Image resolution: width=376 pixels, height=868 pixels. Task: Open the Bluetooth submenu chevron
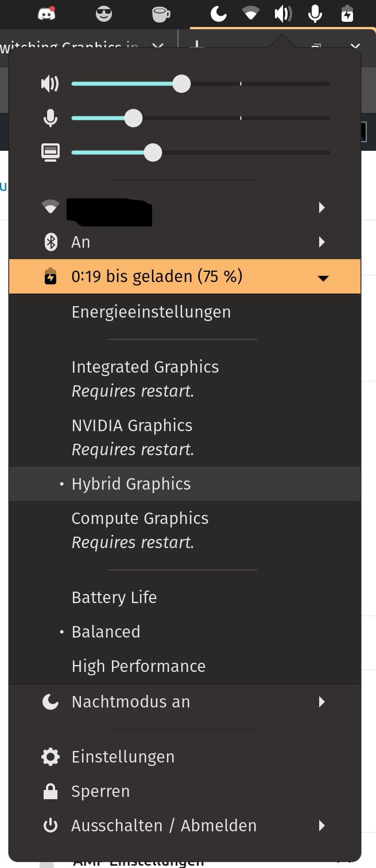click(321, 242)
